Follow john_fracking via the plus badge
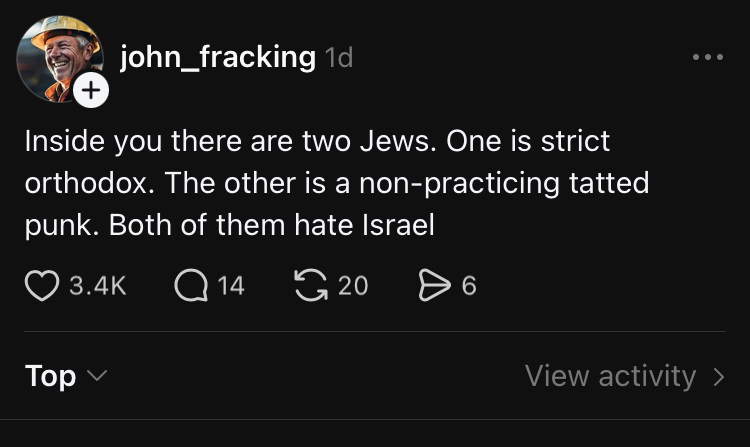 pyautogui.click(x=90, y=91)
